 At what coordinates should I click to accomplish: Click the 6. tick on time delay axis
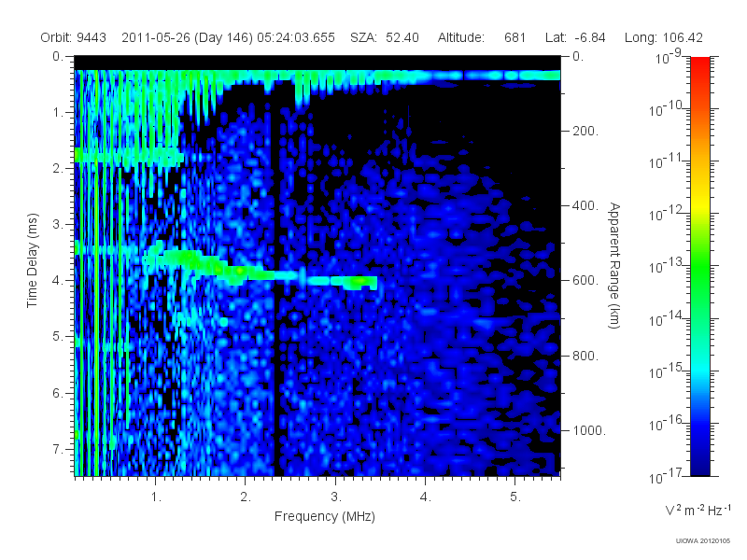58,393
